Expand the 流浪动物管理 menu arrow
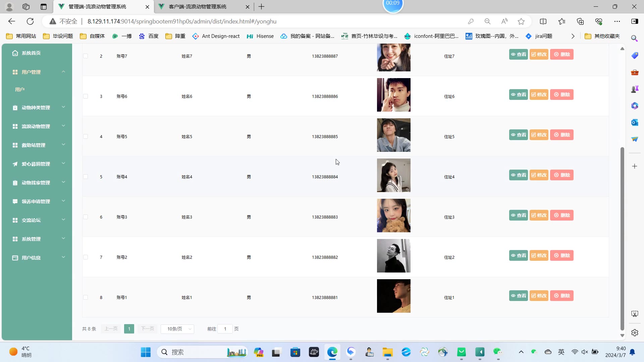This screenshot has height=362, width=644. tap(63, 126)
